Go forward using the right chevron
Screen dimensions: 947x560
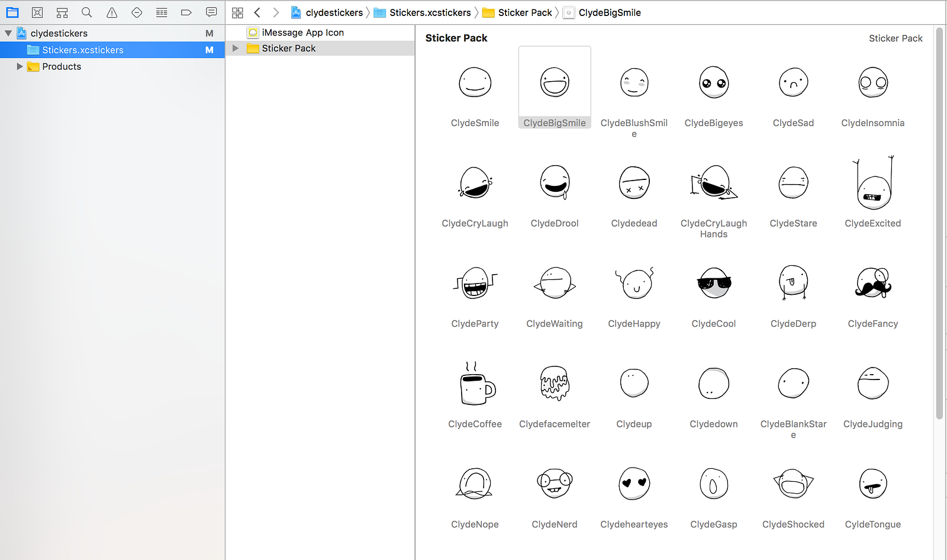[276, 12]
